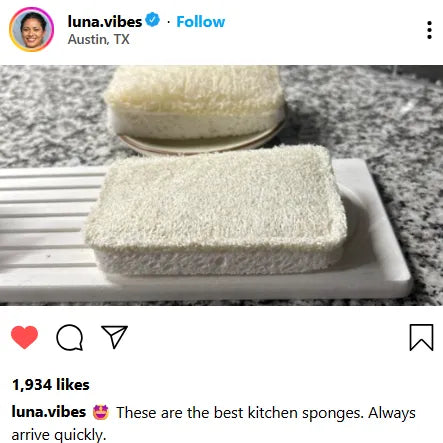
Task: Click the blue verified badge next to luna.vibes
Action: (153, 20)
